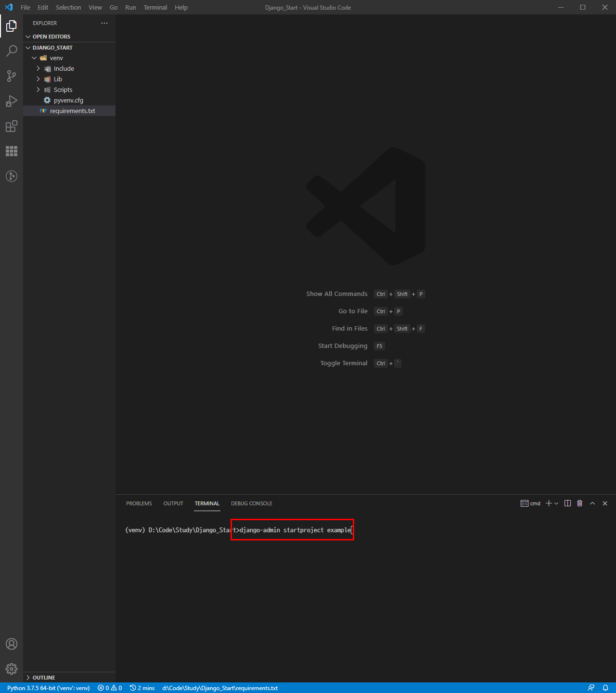616x693 pixels.
Task: Add a new terminal with plus icon
Action: tap(549, 503)
